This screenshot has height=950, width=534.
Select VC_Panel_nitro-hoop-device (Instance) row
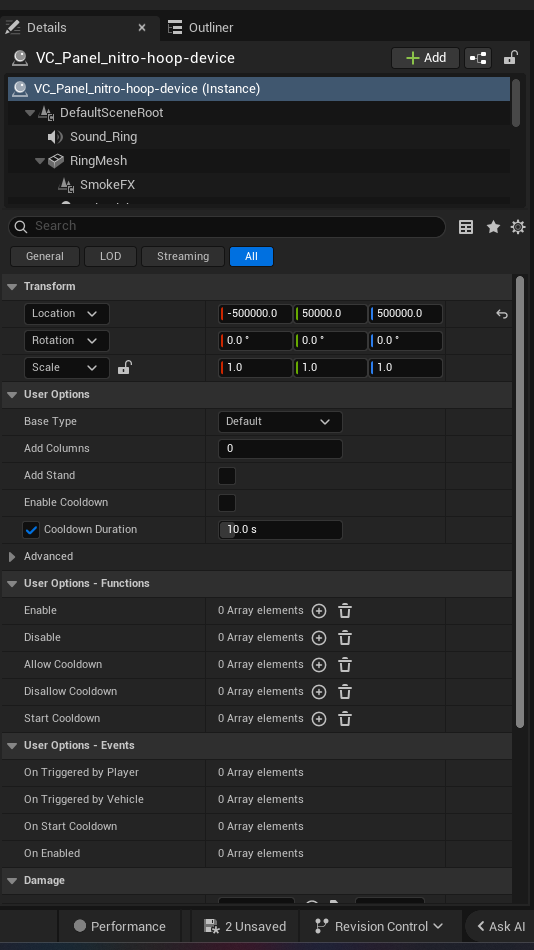click(x=259, y=88)
